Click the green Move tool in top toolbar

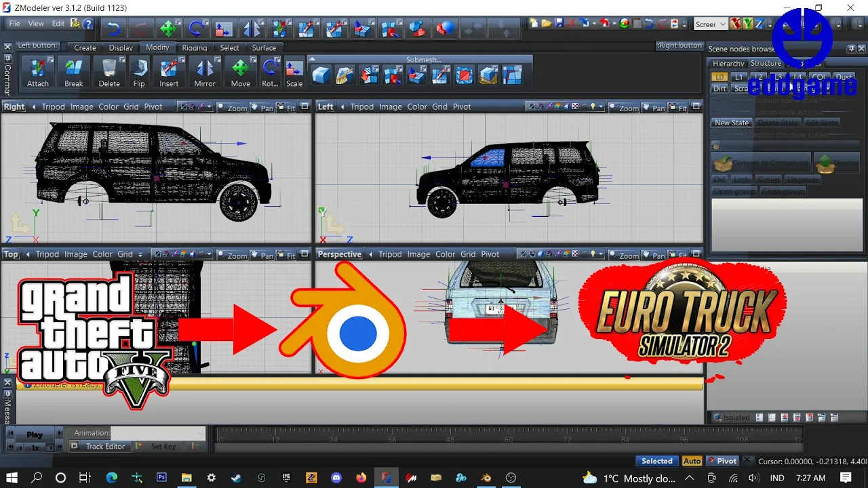[168, 28]
